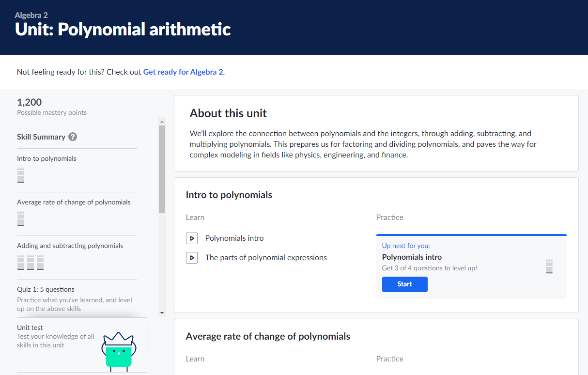Screen dimensions: 588x375
Task: Click the Skill Summary help question-mark icon
Action: [73, 137]
